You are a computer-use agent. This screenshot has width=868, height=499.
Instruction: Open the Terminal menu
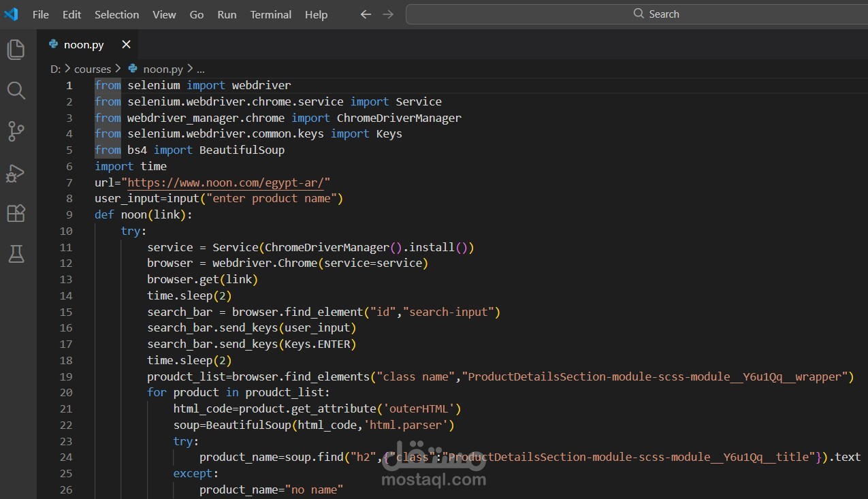[270, 14]
